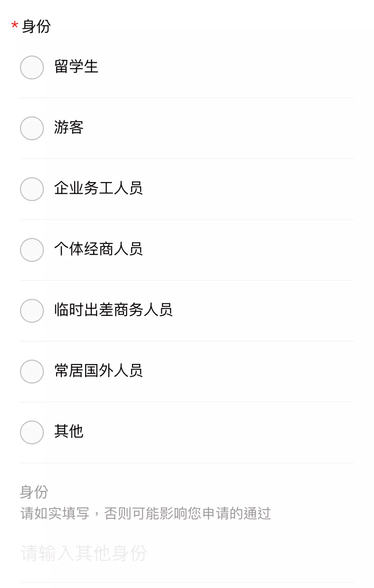Click the black 身份 question title

[x=36, y=26]
